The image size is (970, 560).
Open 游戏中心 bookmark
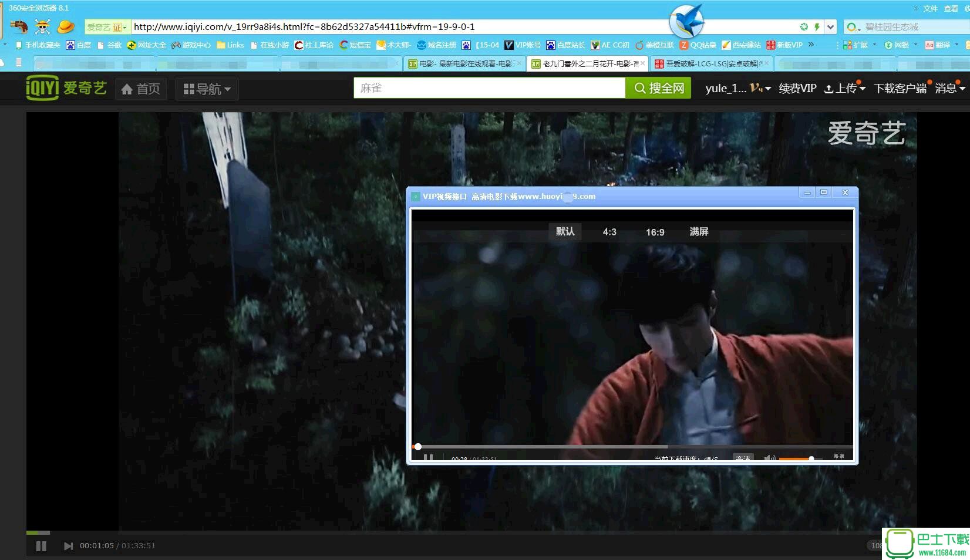click(191, 45)
